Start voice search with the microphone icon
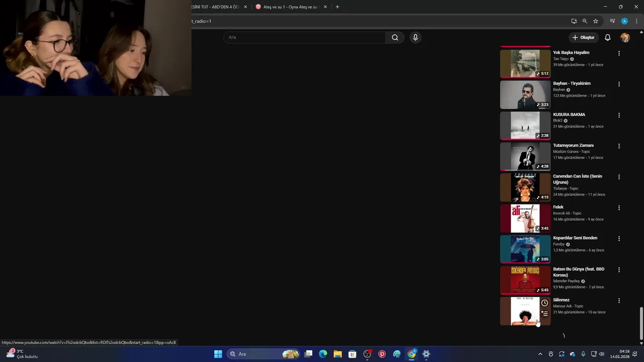The width and height of the screenshot is (644, 362). point(415,37)
